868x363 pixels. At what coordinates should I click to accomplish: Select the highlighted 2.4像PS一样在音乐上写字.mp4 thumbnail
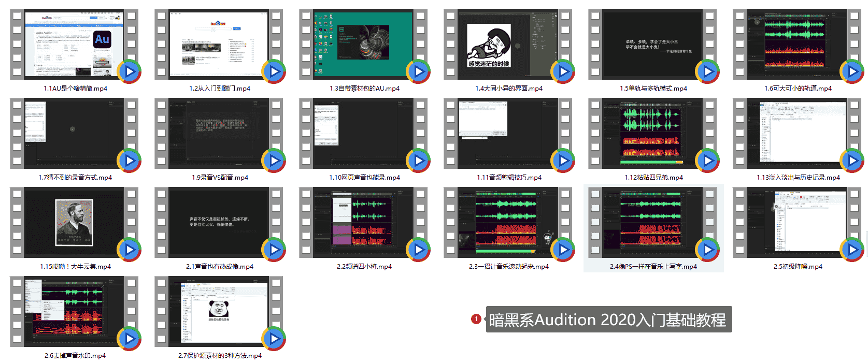coord(652,222)
